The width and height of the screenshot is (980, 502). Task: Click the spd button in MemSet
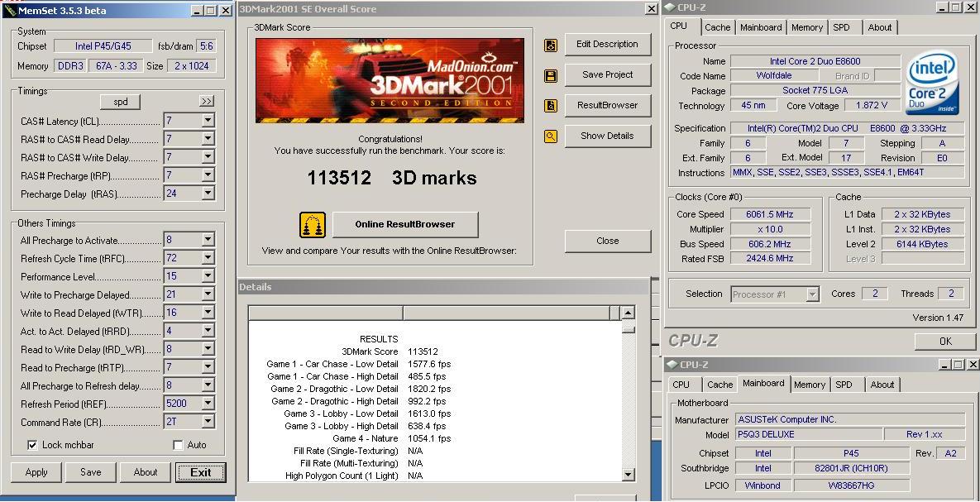click(120, 102)
